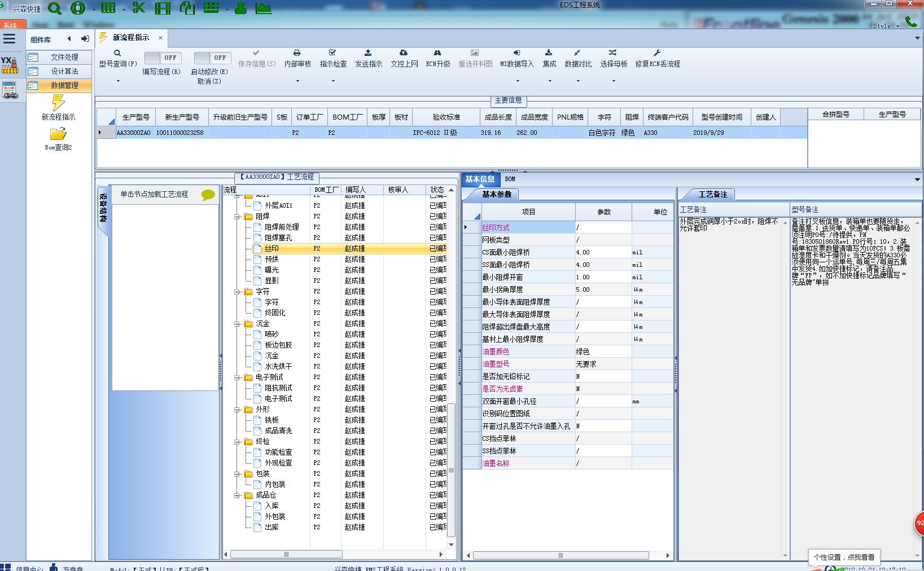The width and height of the screenshot is (924, 571).
Task: Sort by 成品长度 column header
Action: pos(498,117)
